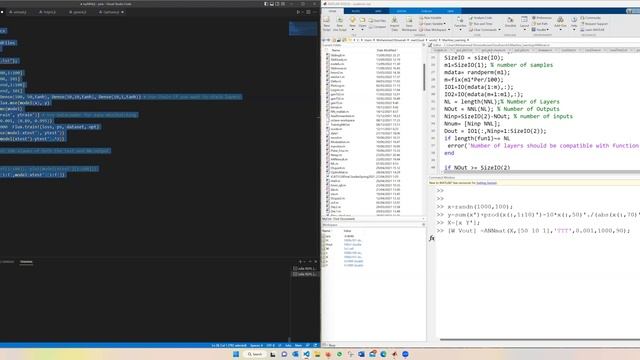Click the Zoom taskbar icon
Viewport: 640px width, 360px height.
[405, 354]
